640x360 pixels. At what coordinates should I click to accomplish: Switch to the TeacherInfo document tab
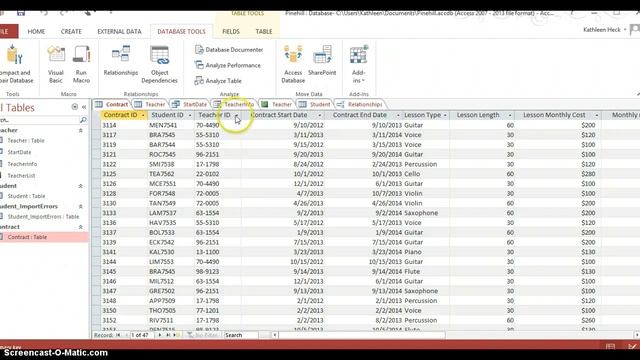[234, 104]
